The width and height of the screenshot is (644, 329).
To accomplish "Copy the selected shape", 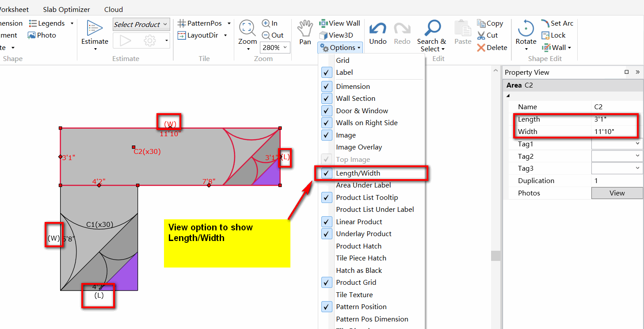I will (490, 23).
